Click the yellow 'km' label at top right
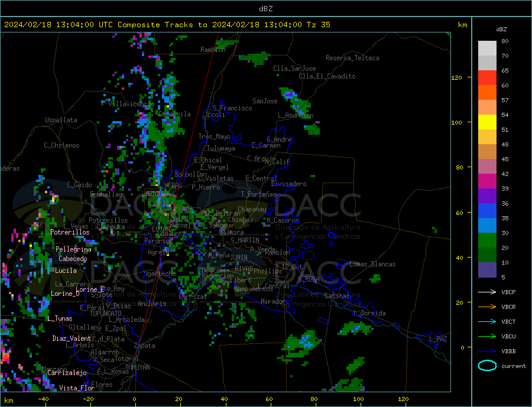The height and width of the screenshot is (407, 532). coord(462,25)
